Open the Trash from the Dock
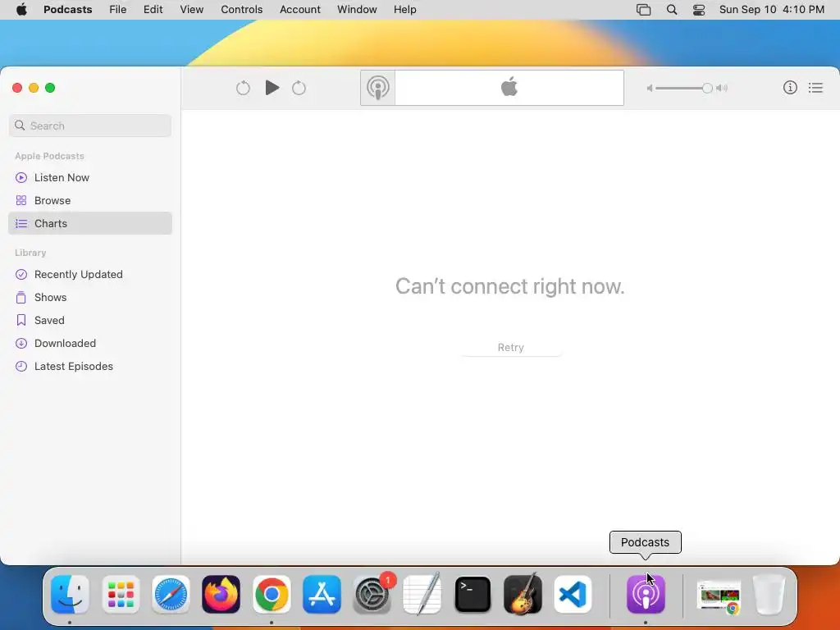The height and width of the screenshot is (630, 840). pyautogui.click(x=769, y=594)
